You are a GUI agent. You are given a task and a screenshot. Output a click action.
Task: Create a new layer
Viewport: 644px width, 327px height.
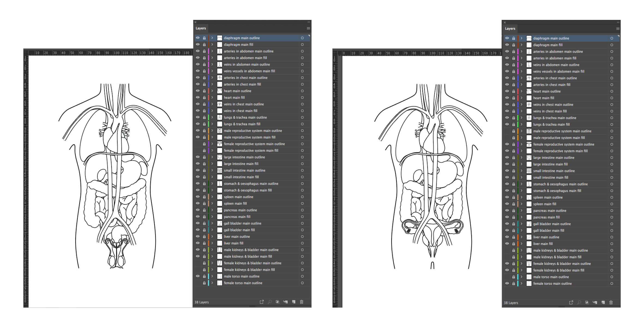point(294,302)
